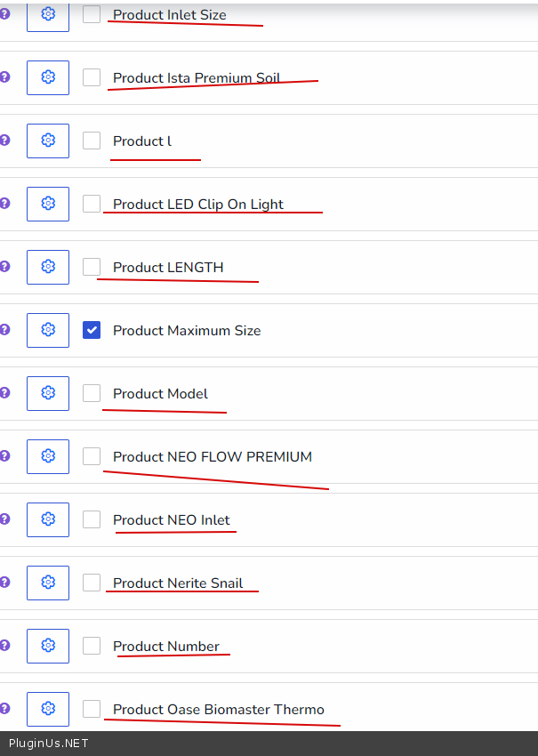Click the Product Nerite Snail label
The height and width of the screenshot is (756, 538).
click(178, 583)
